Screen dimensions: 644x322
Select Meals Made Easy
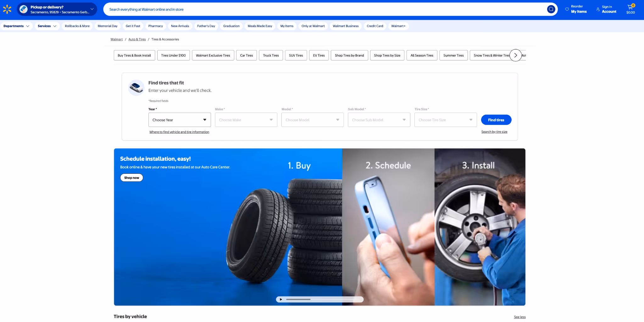(x=260, y=26)
